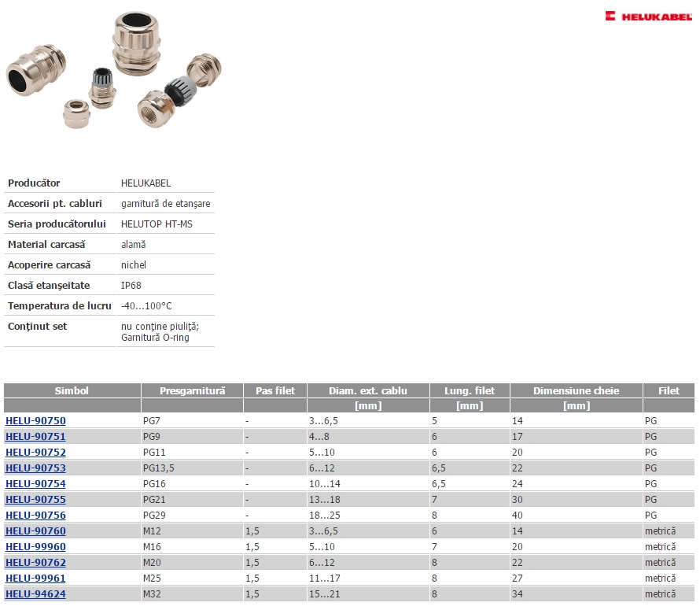Open the HELU-90756 product link
The height and width of the screenshot is (610, 700).
pyautogui.click(x=35, y=516)
